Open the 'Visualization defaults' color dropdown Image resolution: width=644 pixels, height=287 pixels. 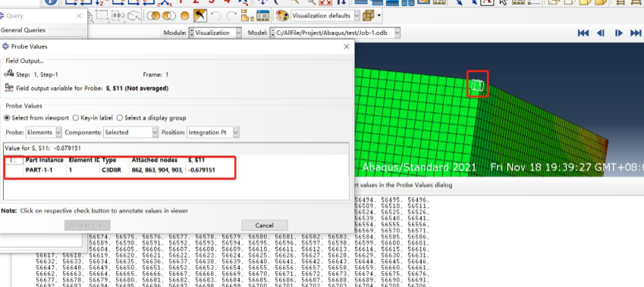point(325,16)
